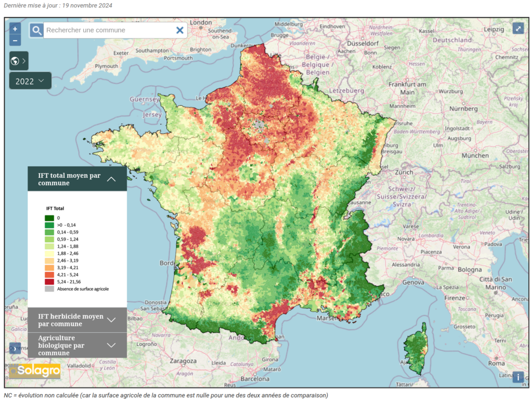Open the map info button
This screenshot has width=532, height=401.
[518, 377]
